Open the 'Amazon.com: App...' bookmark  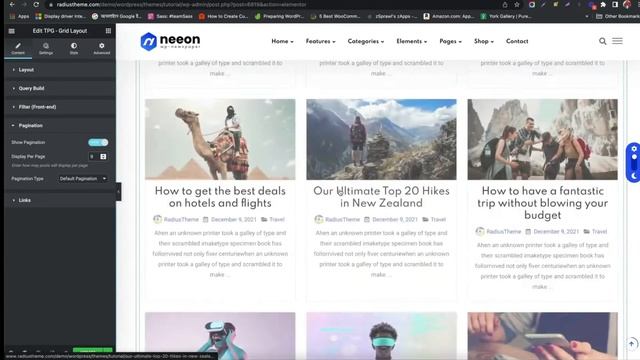449,16
